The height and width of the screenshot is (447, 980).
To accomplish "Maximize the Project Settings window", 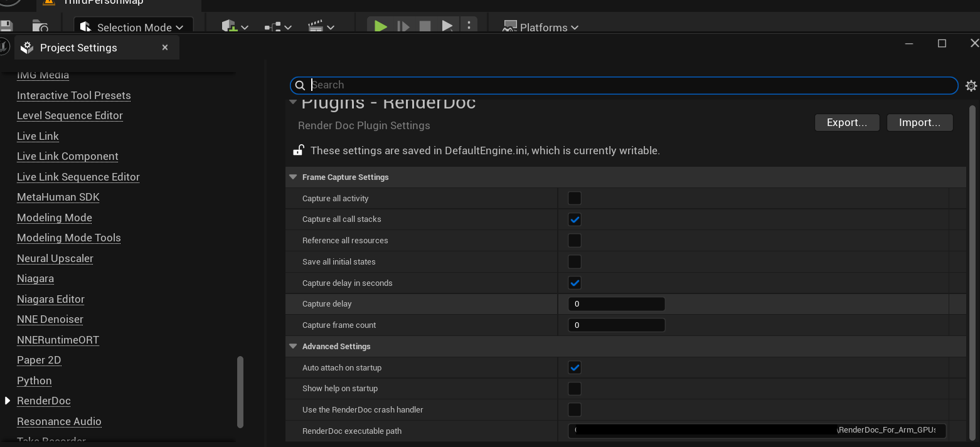I will pyautogui.click(x=942, y=43).
